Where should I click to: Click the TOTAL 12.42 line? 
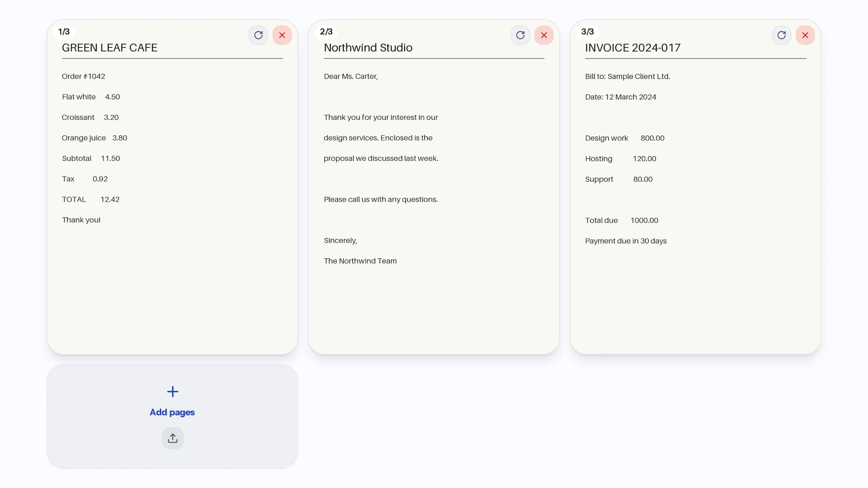pos(91,199)
